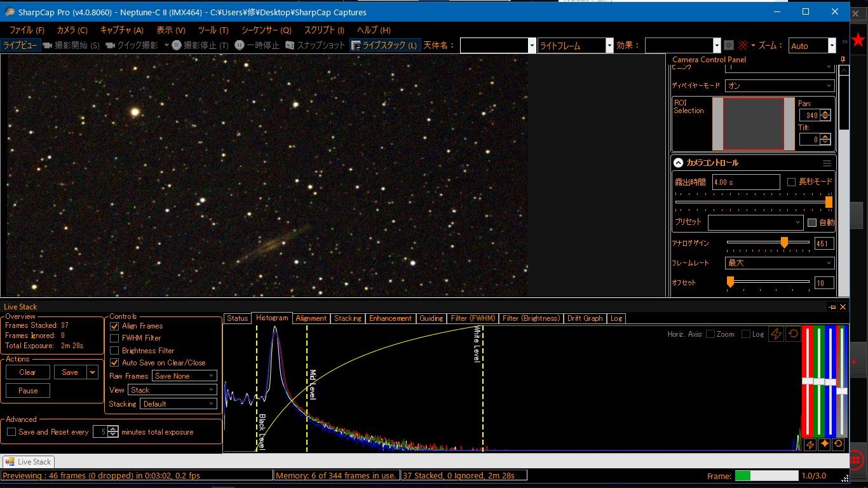Toggle the Align Frames checkbox

pyautogui.click(x=115, y=326)
